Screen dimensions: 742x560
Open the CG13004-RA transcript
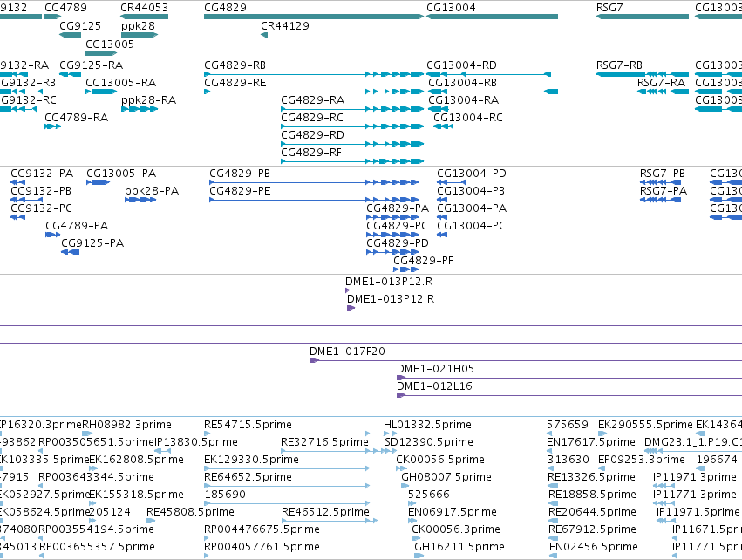pyautogui.click(x=439, y=109)
